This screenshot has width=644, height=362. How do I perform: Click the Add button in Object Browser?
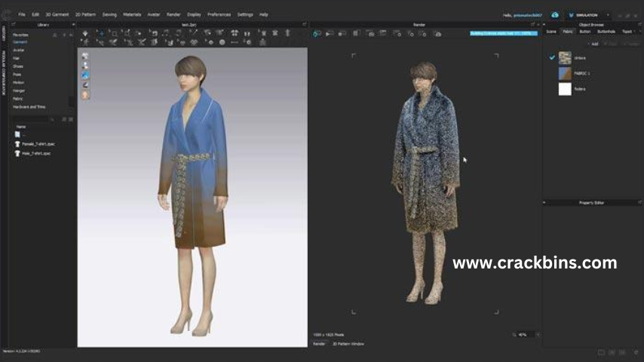593,44
